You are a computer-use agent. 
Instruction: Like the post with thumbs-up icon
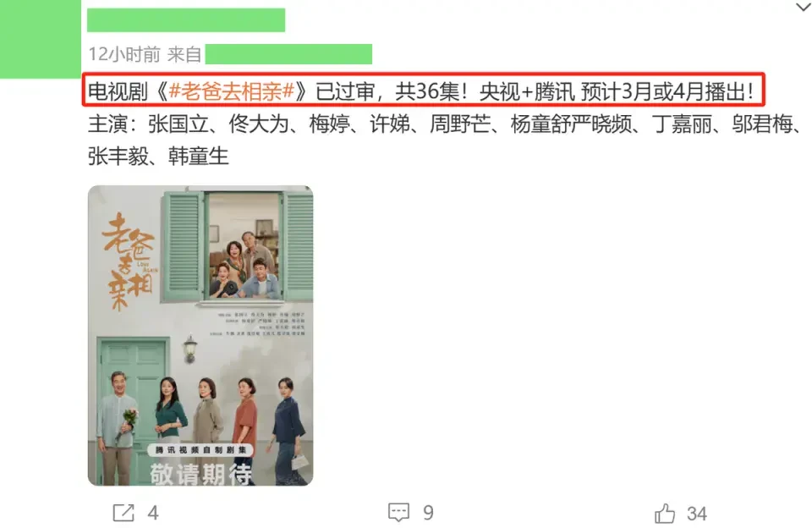tap(665, 513)
